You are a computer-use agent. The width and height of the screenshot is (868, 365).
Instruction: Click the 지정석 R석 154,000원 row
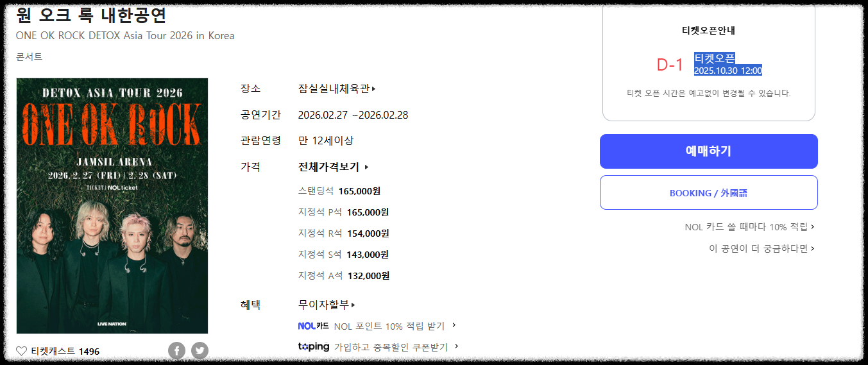click(344, 233)
